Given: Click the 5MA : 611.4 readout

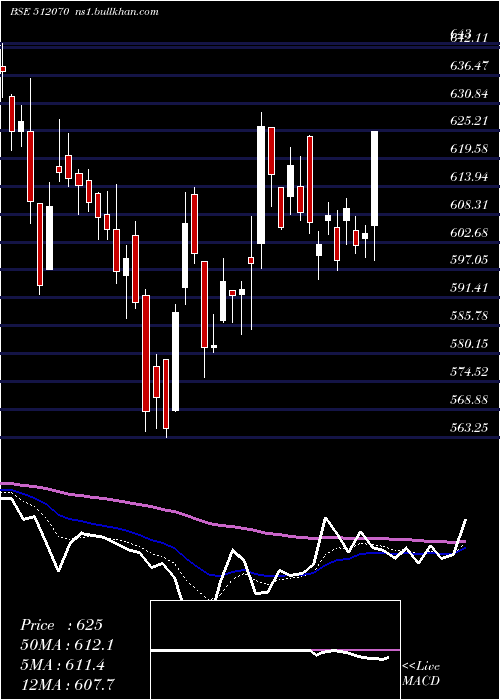Looking at the screenshot, I should pyautogui.click(x=62, y=665).
